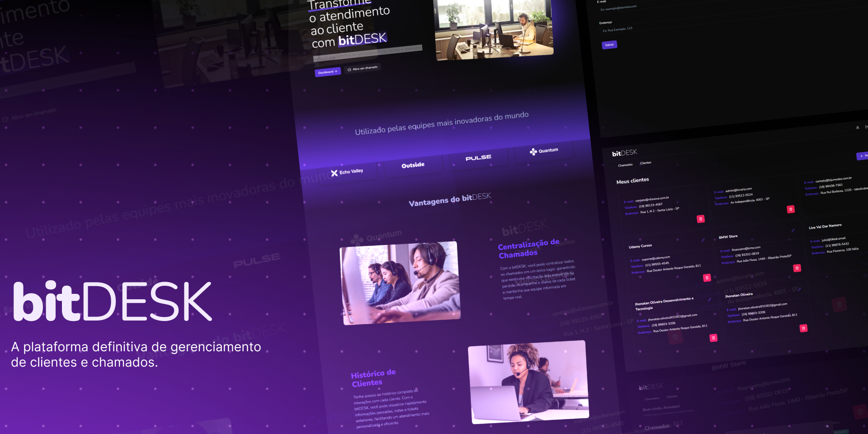Click the Echo Valley X logo

tap(334, 173)
